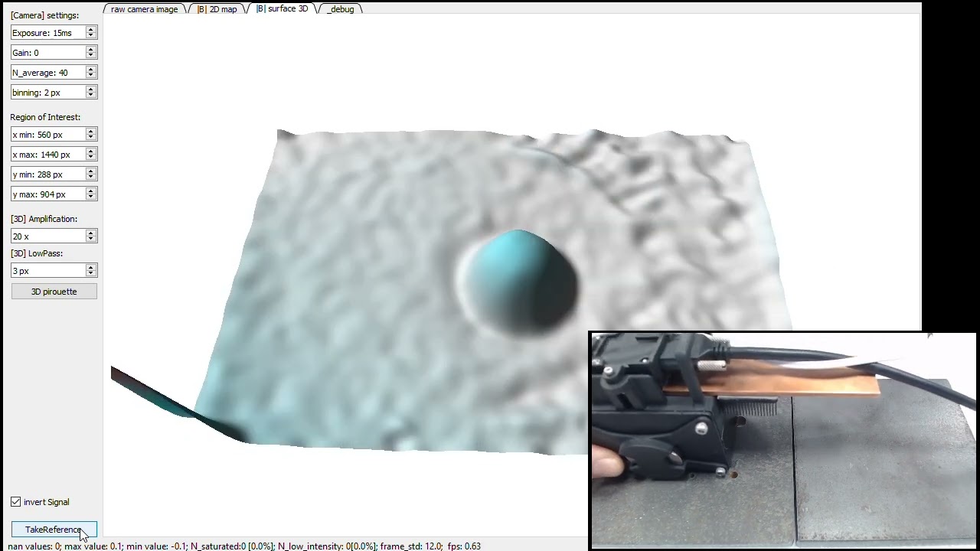The height and width of the screenshot is (551, 980).
Task: Increase binning with the up arrow
Action: (91, 90)
